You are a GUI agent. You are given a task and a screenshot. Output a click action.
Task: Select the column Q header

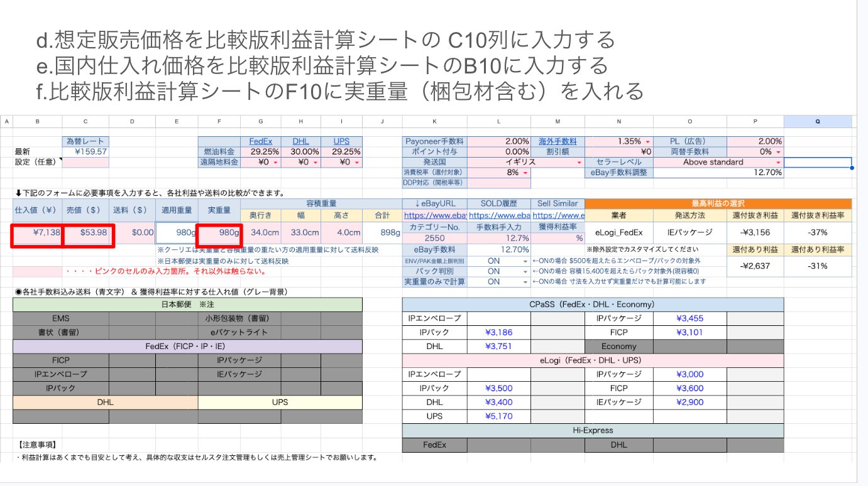pyautogui.click(x=817, y=122)
